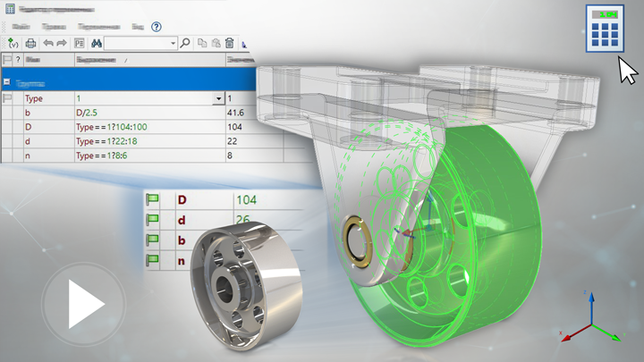Open the large calculator variables editor icon
The width and height of the screenshot is (644, 362).
(x=605, y=28)
